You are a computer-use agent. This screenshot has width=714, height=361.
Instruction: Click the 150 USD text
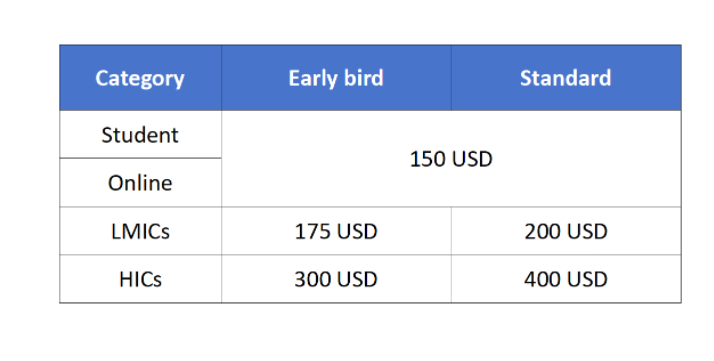pyautogui.click(x=451, y=159)
